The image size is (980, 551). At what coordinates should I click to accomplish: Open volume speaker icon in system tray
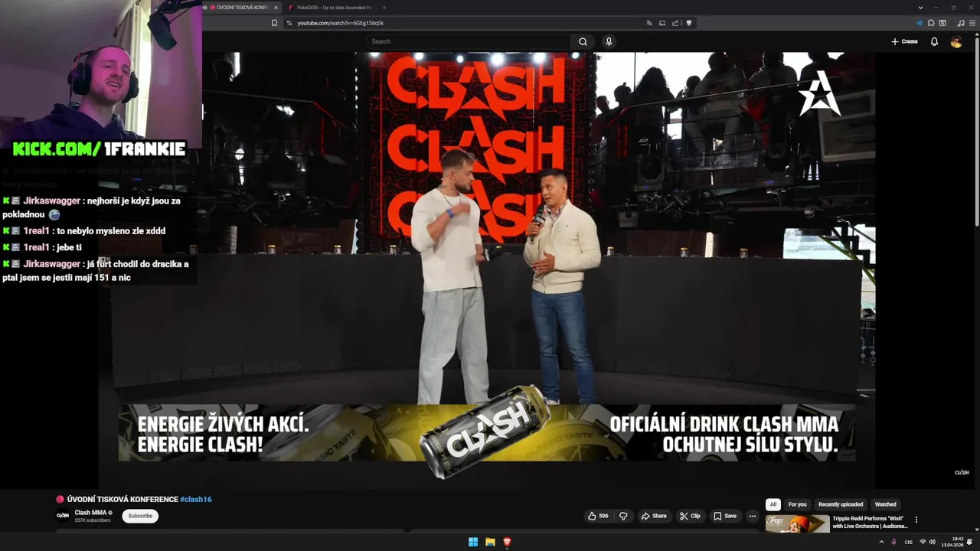coord(932,542)
